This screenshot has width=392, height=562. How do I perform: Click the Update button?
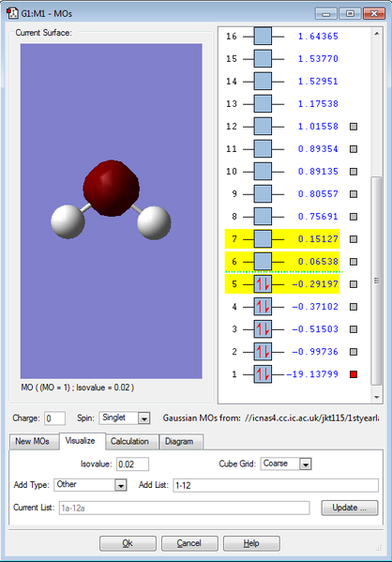point(350,508)
